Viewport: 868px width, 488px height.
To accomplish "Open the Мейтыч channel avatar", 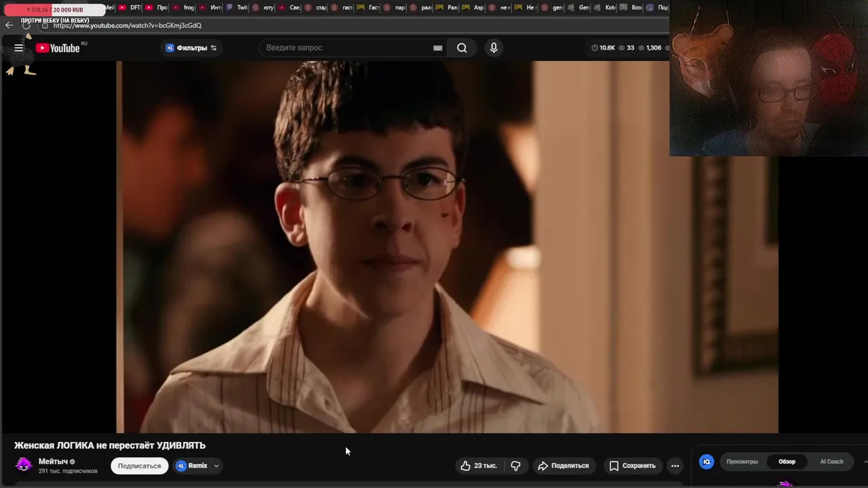I will pos(24,465).
